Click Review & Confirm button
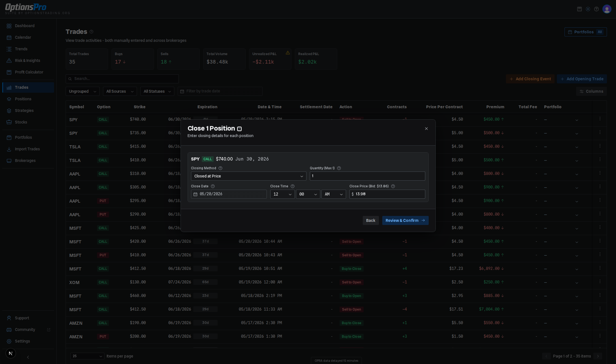 point(405,220)
